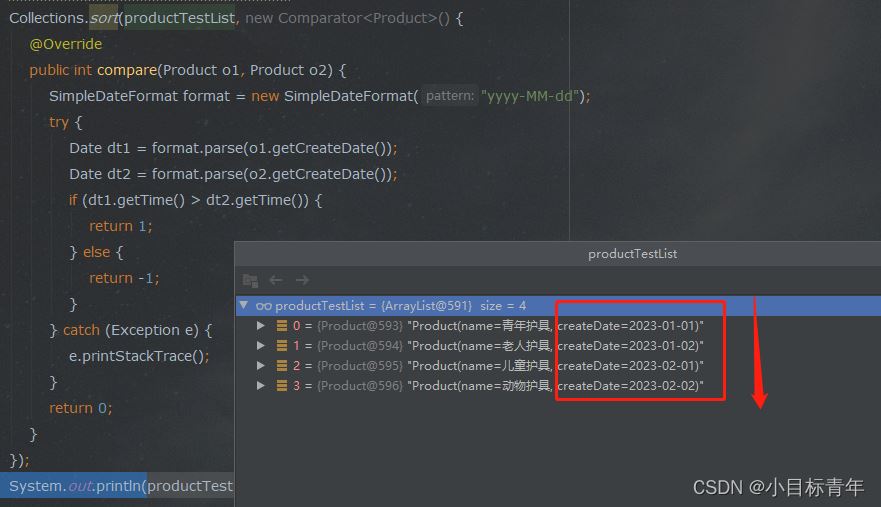Expand the Product@595 element node
Viewport: 881px width, 507px height.
[262, 366]
